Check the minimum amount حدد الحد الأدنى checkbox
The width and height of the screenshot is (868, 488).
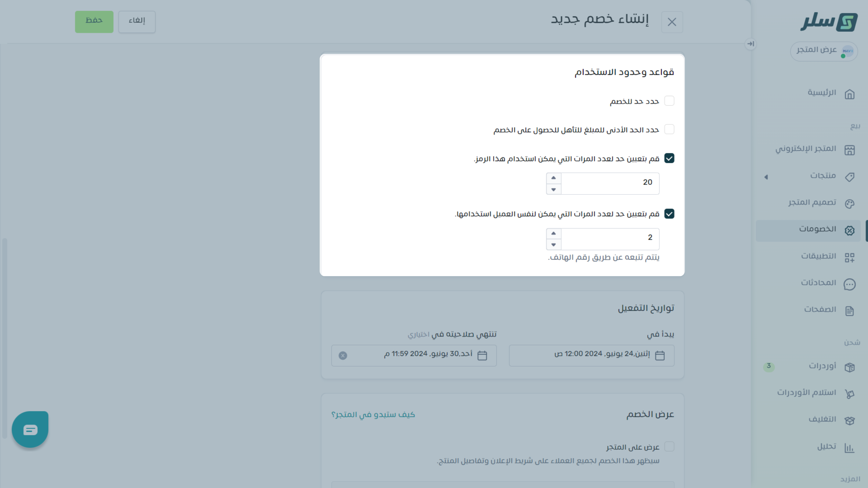click(669, 129)
